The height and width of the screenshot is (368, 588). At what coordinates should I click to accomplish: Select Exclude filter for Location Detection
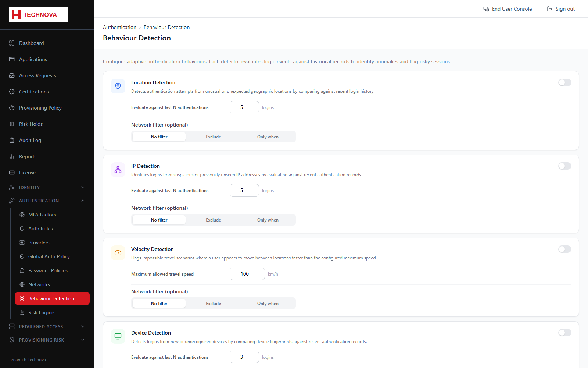coord(214,137)
